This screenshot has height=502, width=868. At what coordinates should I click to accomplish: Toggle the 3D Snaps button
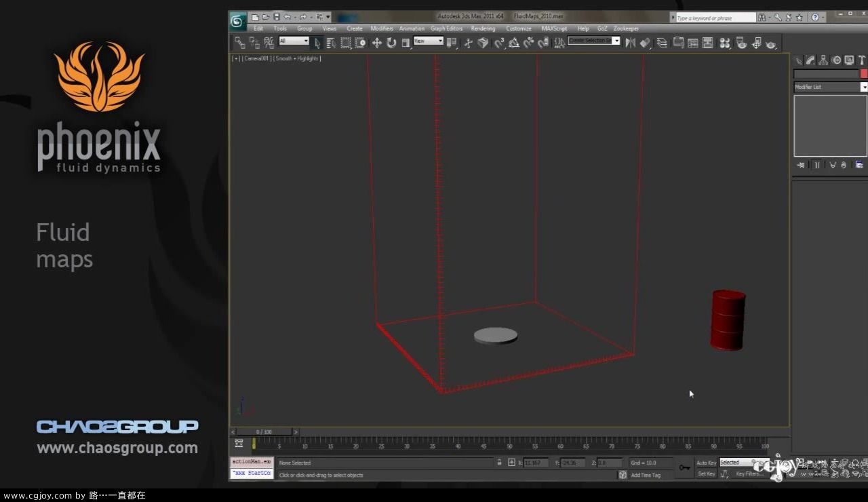tap(499, 43)
